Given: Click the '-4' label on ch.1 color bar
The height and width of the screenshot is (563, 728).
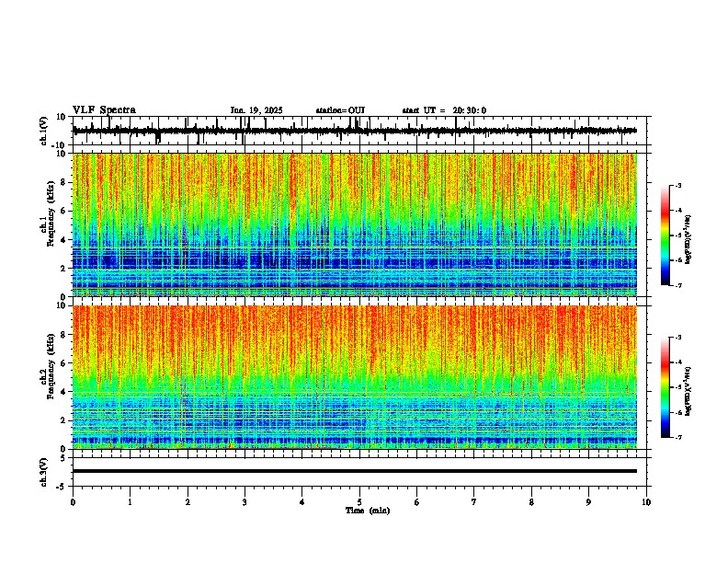Looking at the screenshot, I should point(677,211).
